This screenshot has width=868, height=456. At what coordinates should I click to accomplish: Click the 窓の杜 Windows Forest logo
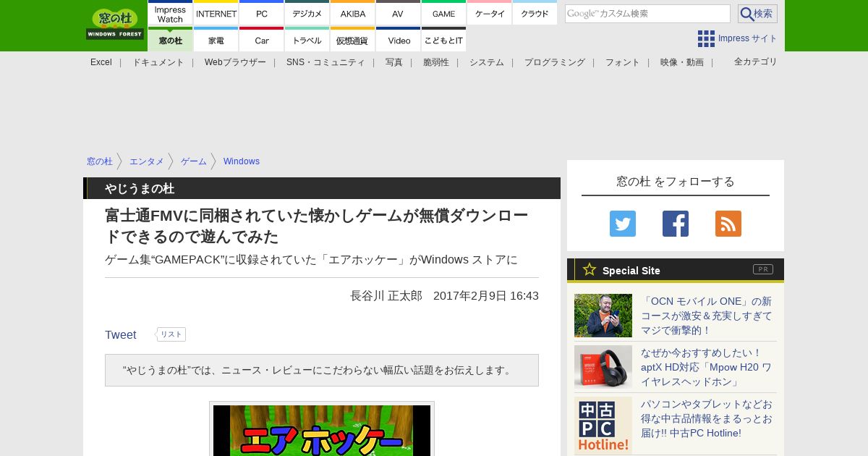115,24
